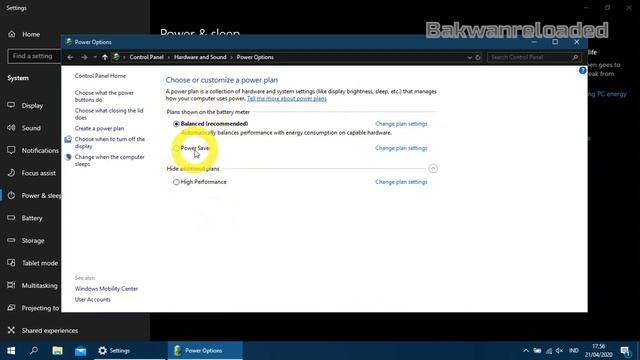Refresh the Power Options window

tap(478, 58)
